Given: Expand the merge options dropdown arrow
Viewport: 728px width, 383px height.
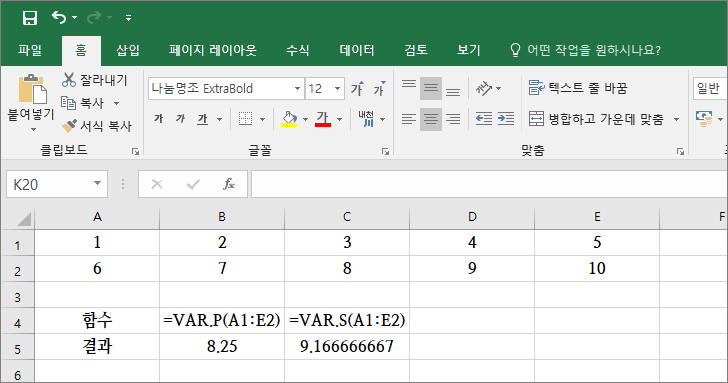Looking at the screenshot, I should point(676,119).
